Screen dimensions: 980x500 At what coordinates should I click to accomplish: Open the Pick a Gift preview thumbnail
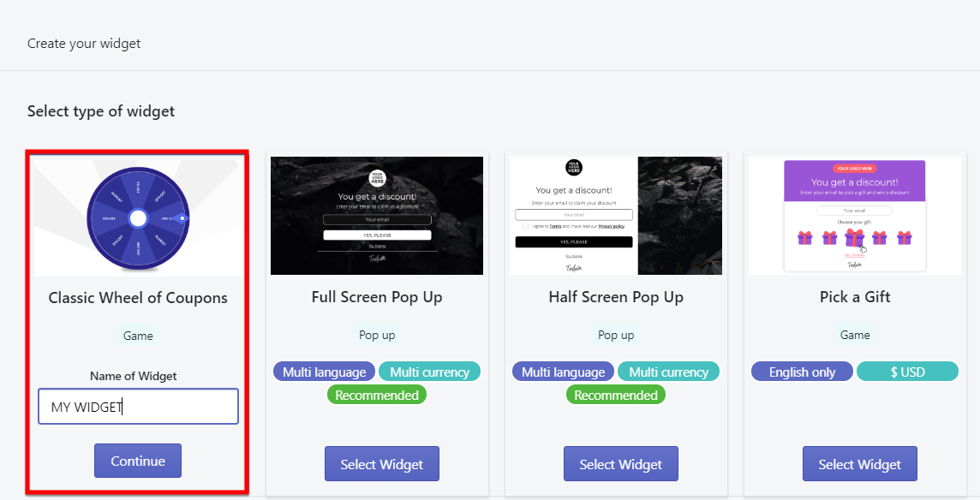pyautogui.click(x=855, y=216)
